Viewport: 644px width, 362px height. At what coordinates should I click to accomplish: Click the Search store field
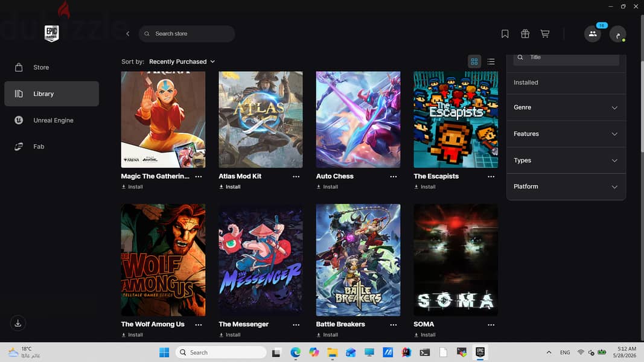point(187,34)
